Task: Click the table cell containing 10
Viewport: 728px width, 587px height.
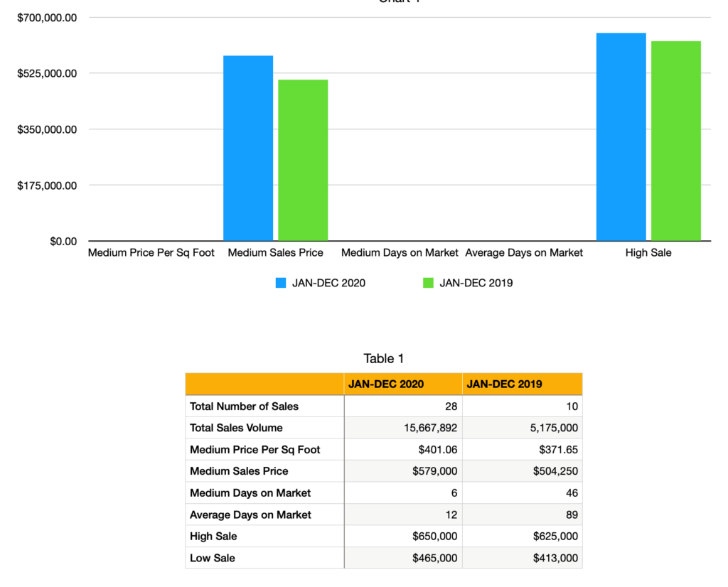Action: 523,406
